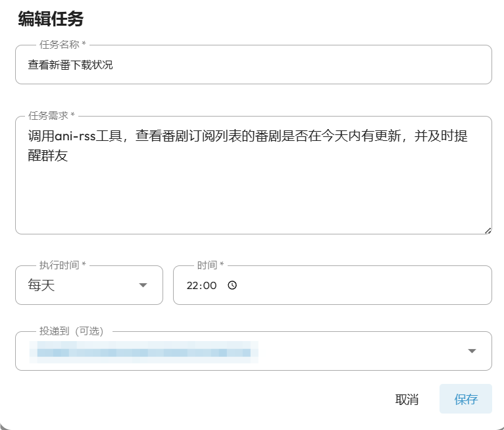The height and width of the screenshot is (430, 504).
Task: Open the 投递到 (可选) dropdown
Action: pos(253,351)
